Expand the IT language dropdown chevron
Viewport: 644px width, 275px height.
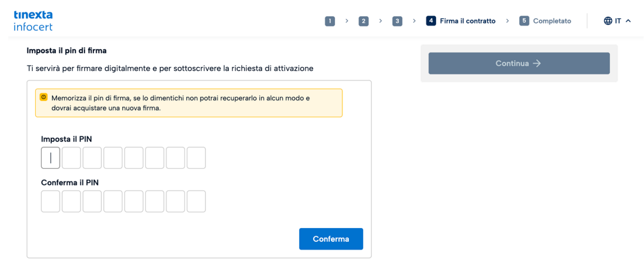[628, 21]
